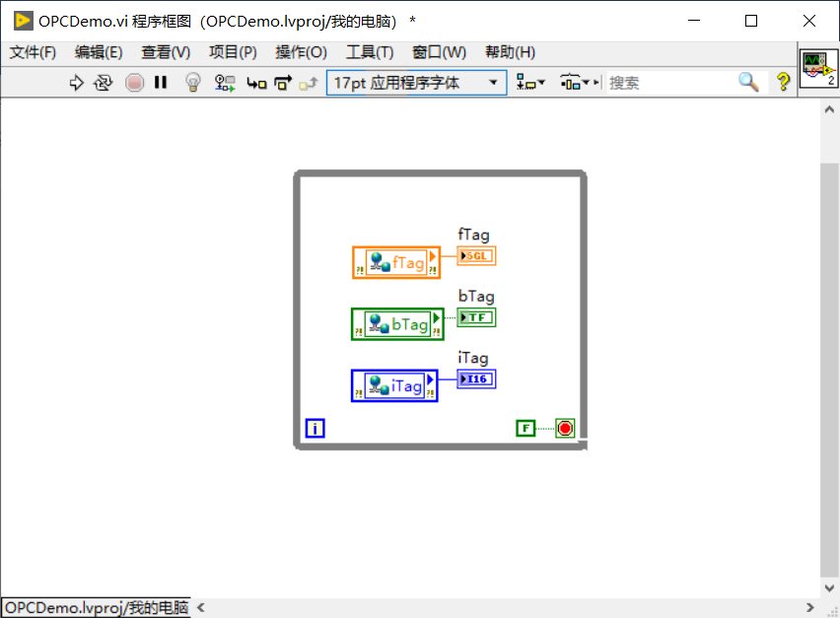Show context help with the question mark
Image resolution: width=840 pixels, height=618 pixels.
tap(783, 83)
